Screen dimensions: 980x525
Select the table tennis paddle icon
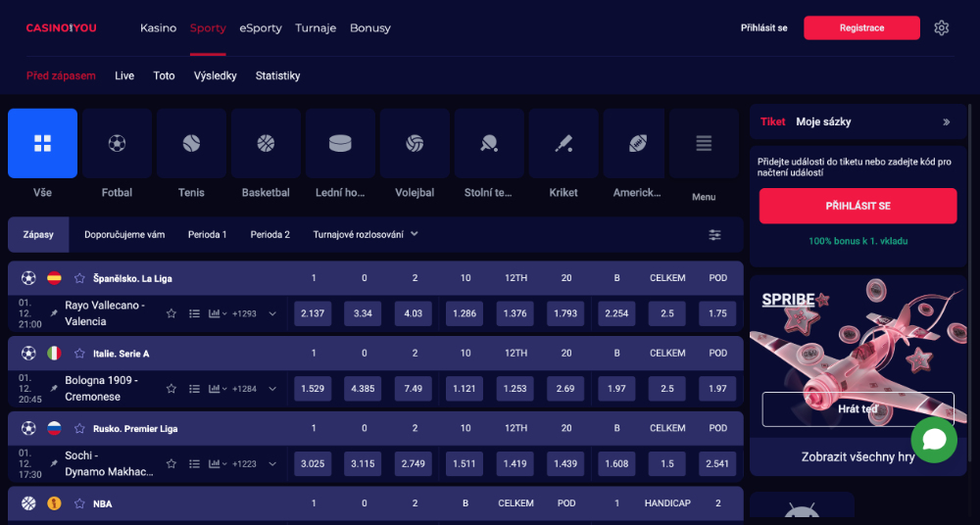click(489, 144)
